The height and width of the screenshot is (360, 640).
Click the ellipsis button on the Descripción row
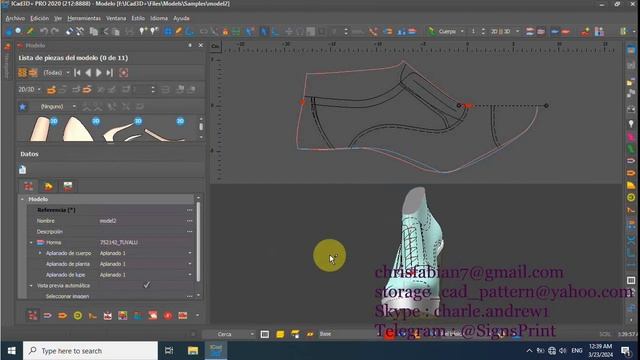point(189,231)
